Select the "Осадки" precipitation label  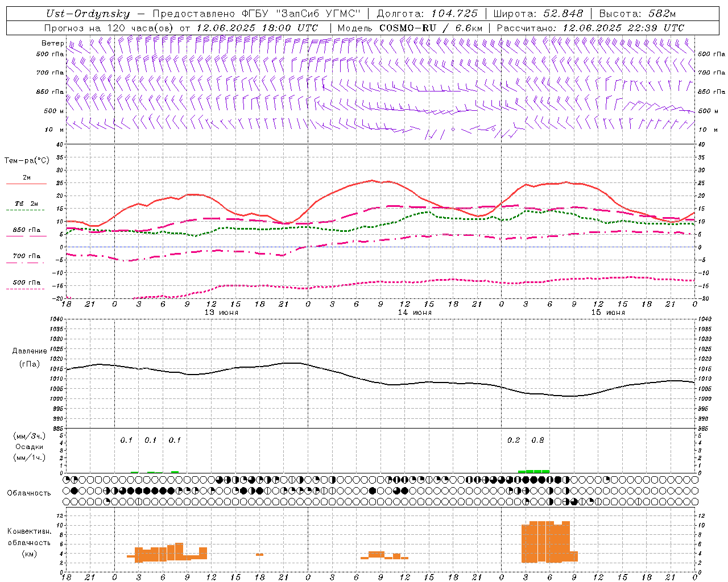30,447
